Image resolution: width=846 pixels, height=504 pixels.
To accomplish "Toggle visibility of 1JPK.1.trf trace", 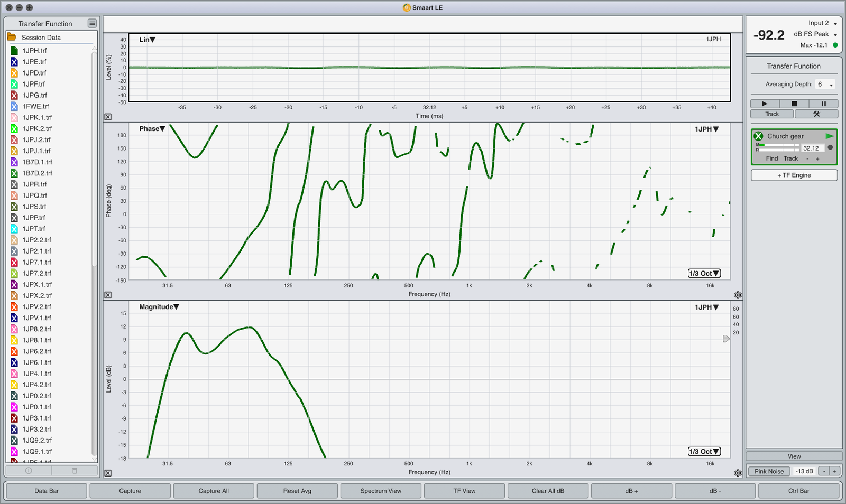I will (x=14, y=117).
